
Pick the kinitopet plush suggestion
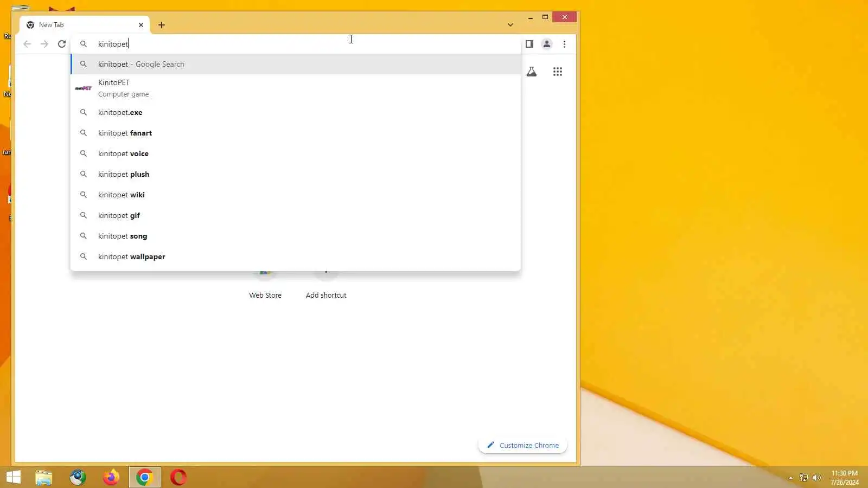coord(296,174)
